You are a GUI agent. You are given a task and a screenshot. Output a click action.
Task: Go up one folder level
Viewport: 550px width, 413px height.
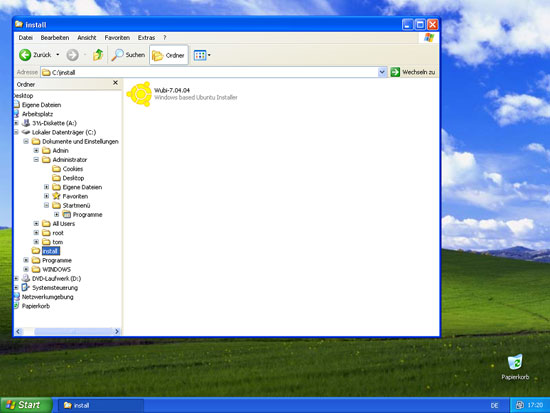click(x=98, y=55)
